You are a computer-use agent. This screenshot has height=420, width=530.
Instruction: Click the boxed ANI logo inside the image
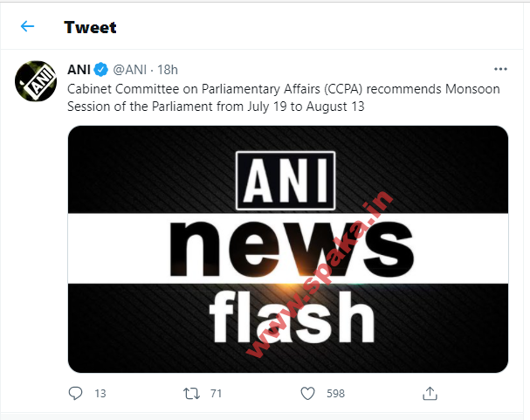point(286,181)
